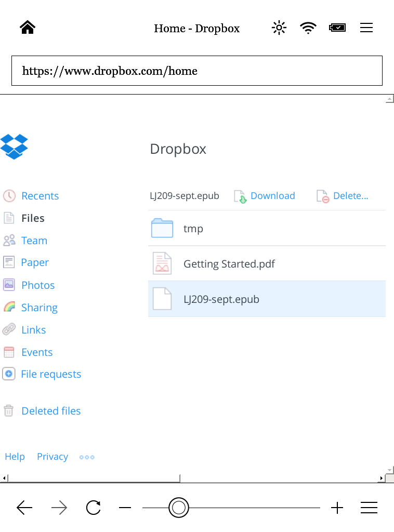This screenshot has width=394, height=532.
Task: Open Photos in the sidebar
Action: [x=38, y=285]
